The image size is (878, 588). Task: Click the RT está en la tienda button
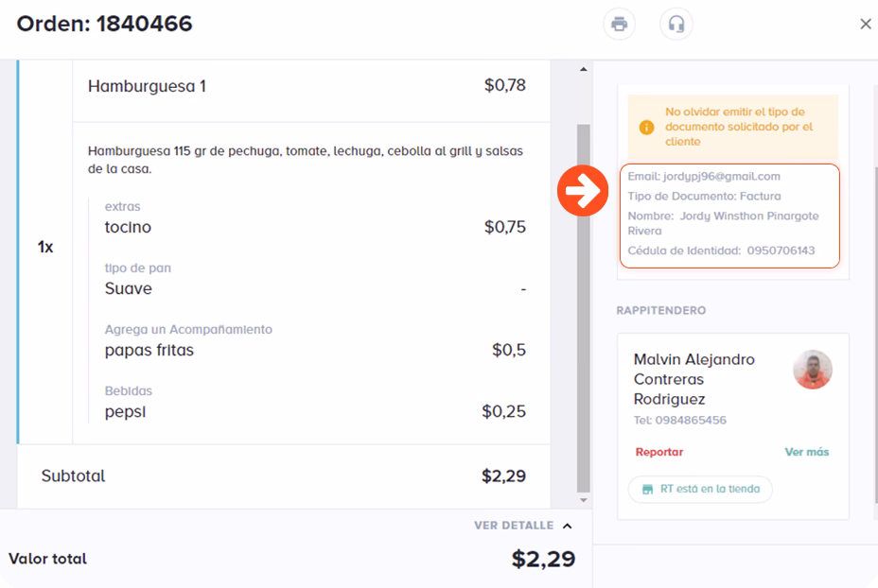pos(700,490)
